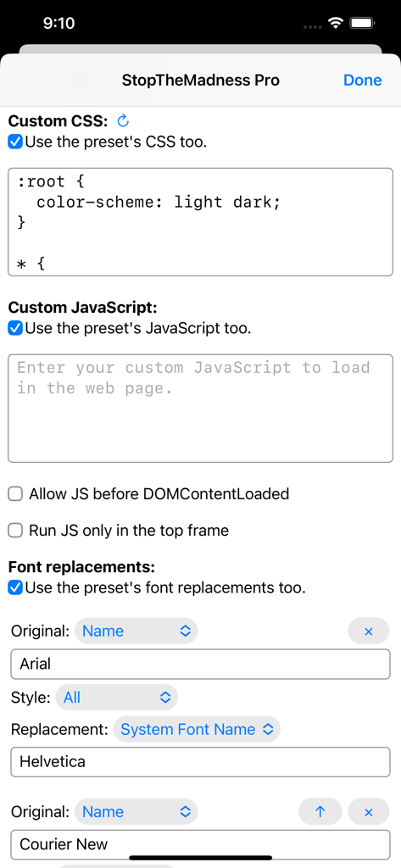
Task: Open the Replacement System Font Name dropdown
Action: (x=197, y=730)
